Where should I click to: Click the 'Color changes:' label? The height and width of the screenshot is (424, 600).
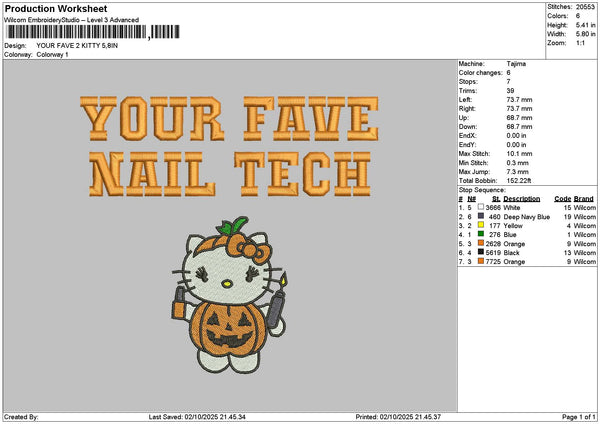[480, 73]
